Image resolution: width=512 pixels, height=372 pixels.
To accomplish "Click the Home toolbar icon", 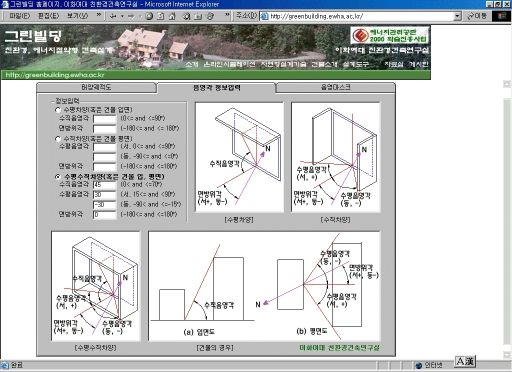I will tap(172, 16).
